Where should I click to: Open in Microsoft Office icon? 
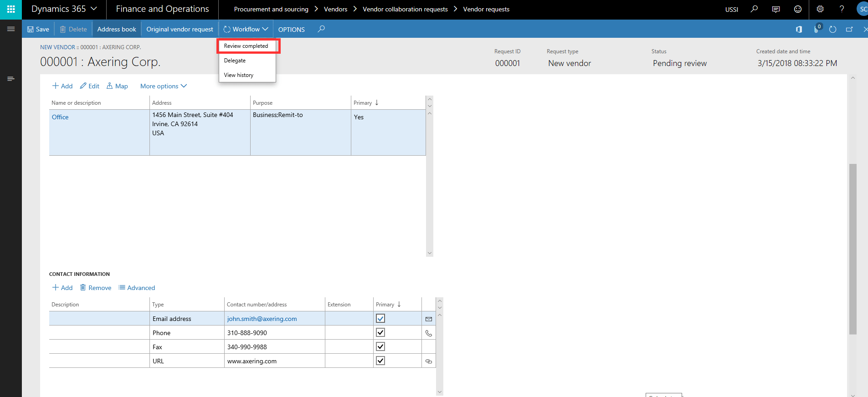point(799,29)
